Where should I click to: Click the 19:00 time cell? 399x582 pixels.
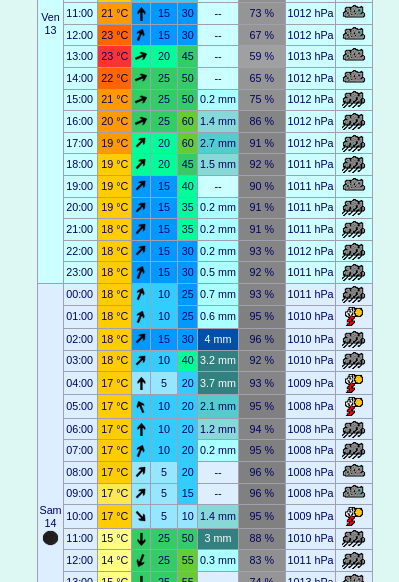[x=80, y=186]
